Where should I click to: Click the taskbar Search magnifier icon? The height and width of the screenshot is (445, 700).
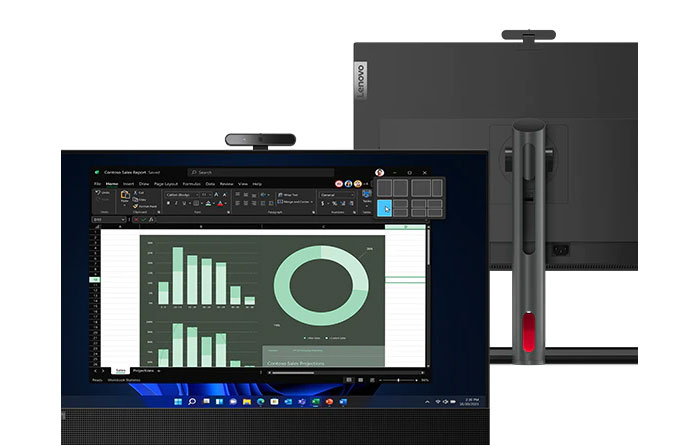click(192, 402)
